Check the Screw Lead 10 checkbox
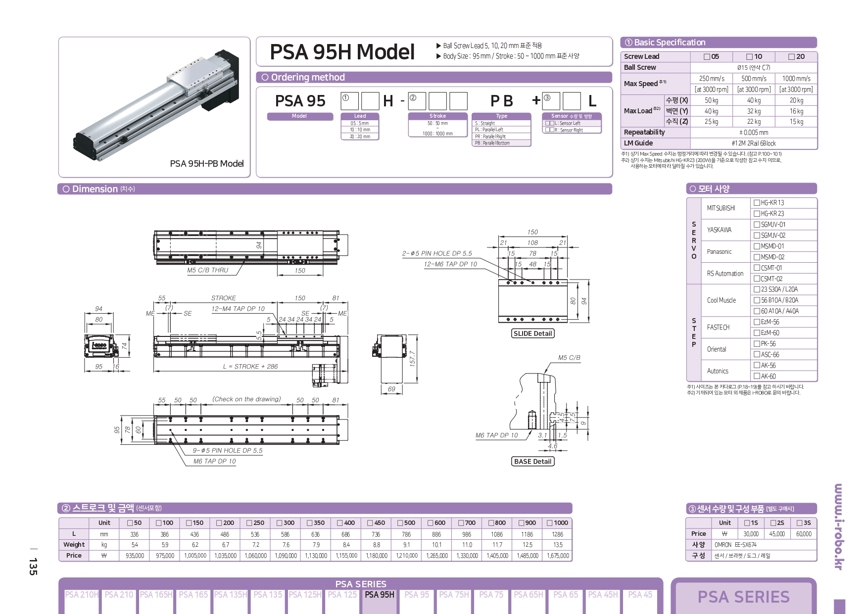The height and width of the screenshot is (614, 868). tap(749, 57)
